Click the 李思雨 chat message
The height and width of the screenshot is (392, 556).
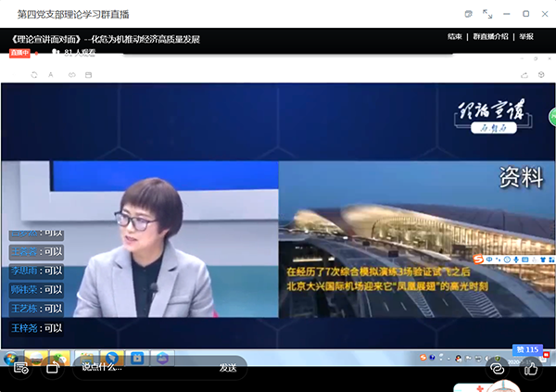coord(36,271)
